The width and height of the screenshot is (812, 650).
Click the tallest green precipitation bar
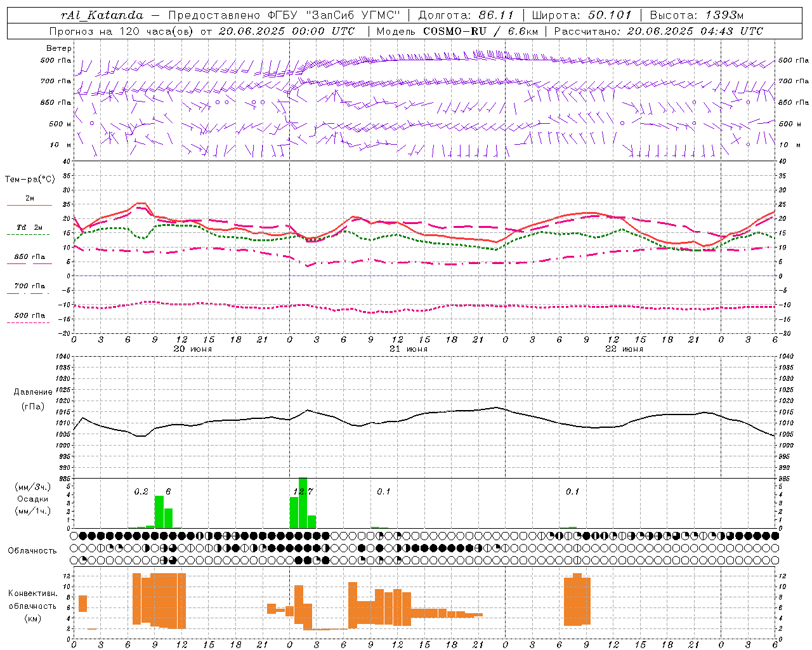click(x=303, y=503)
